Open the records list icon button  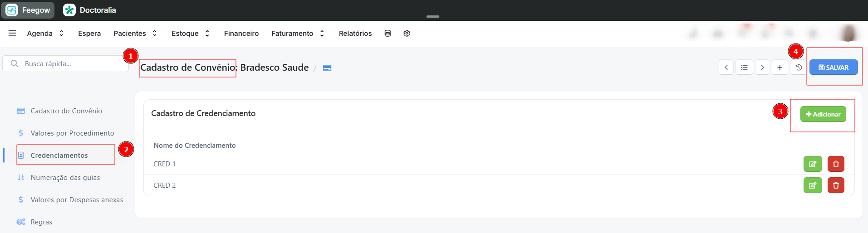pos(744,68)
